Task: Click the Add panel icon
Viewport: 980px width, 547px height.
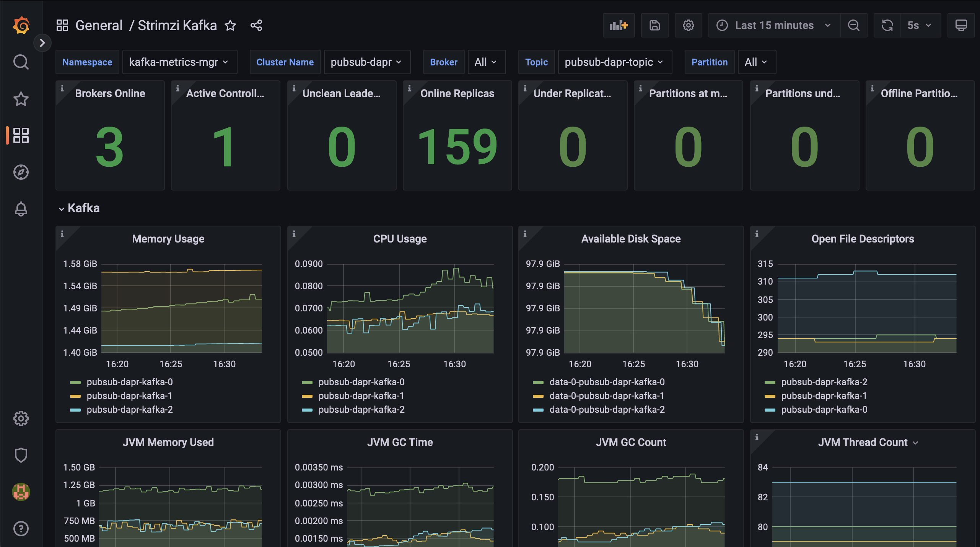Action: 619,26
